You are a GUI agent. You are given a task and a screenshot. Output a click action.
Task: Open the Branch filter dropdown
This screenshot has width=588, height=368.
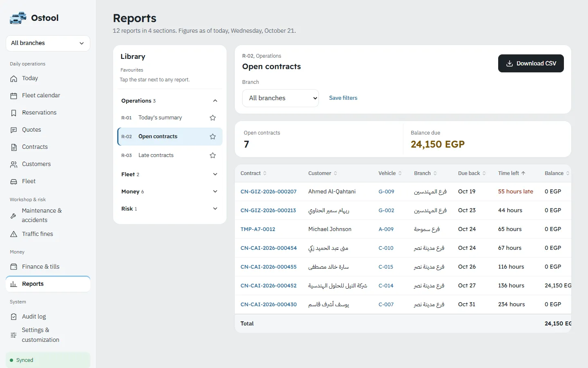tap(281, 98)
